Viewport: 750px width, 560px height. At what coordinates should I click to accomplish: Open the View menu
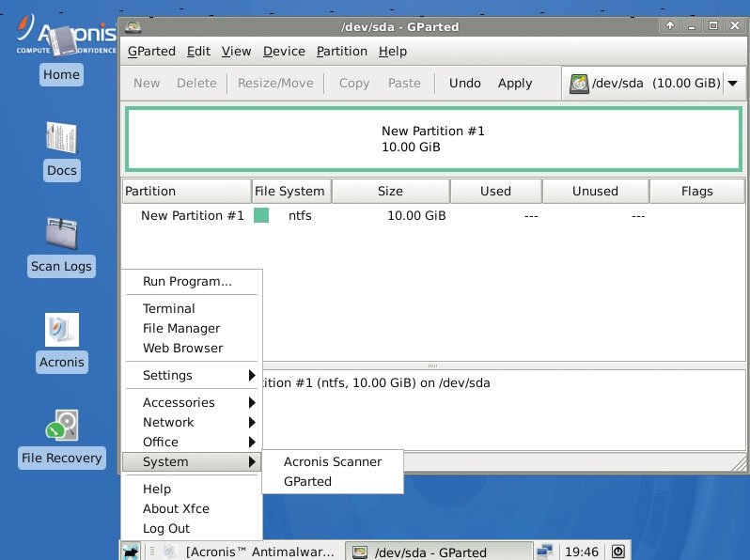pos(236,51)
